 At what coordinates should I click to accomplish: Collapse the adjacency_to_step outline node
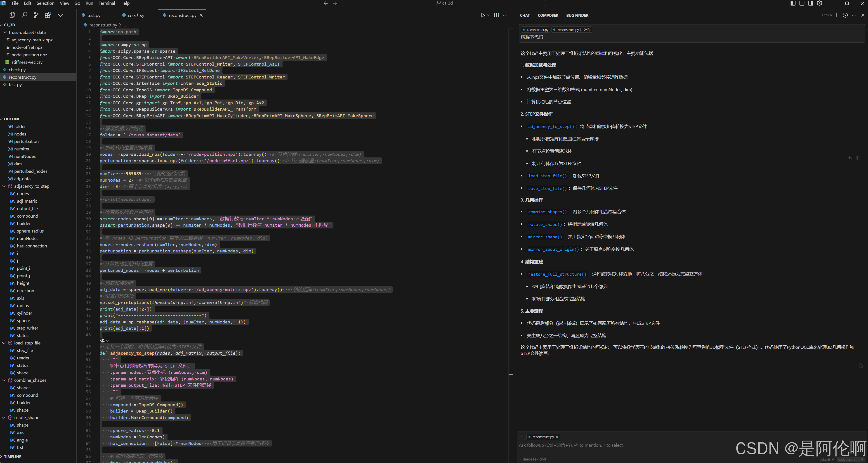(x=4, y=186)
